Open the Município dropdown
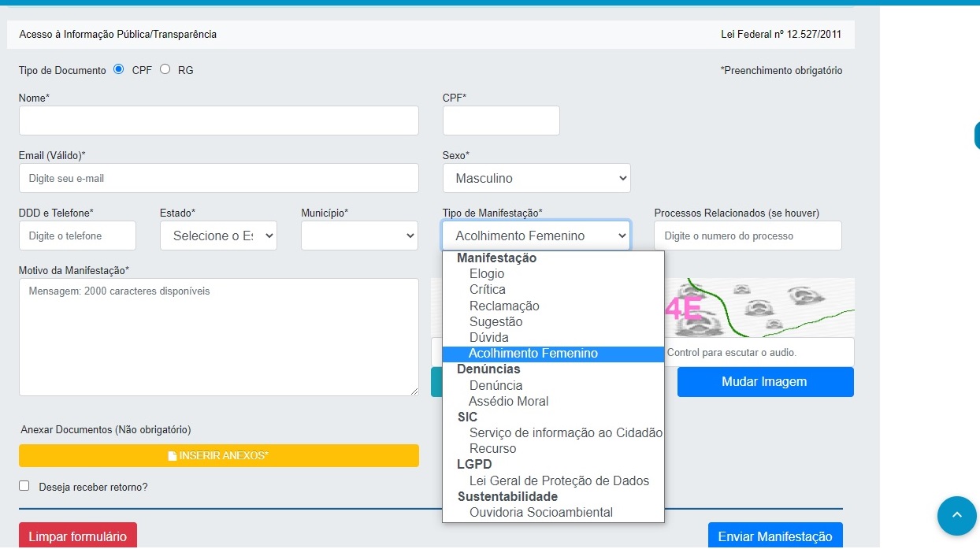This screenshot has width=980, height=549. 359,236
